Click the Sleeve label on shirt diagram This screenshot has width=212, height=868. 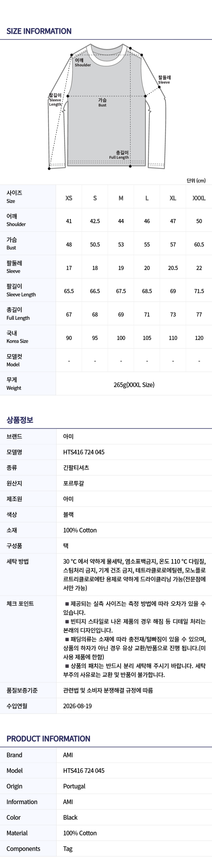click(x=164, y=79)
